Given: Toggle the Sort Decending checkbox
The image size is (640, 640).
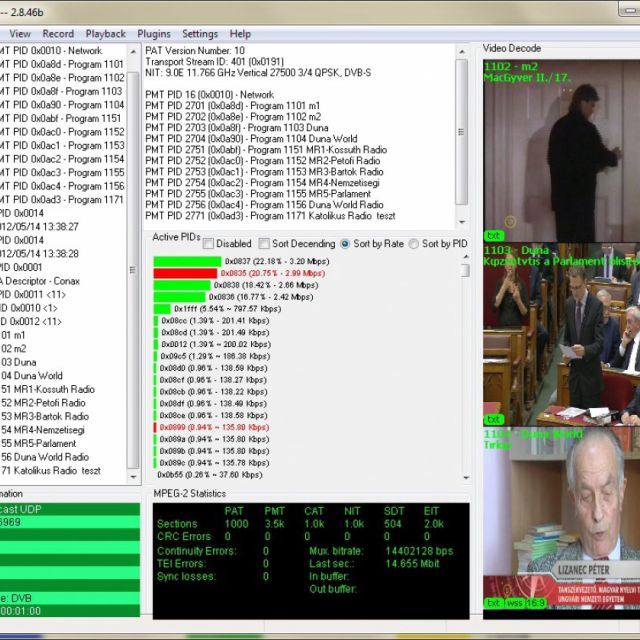Looking at the screenshot, I should coord(264,243).
